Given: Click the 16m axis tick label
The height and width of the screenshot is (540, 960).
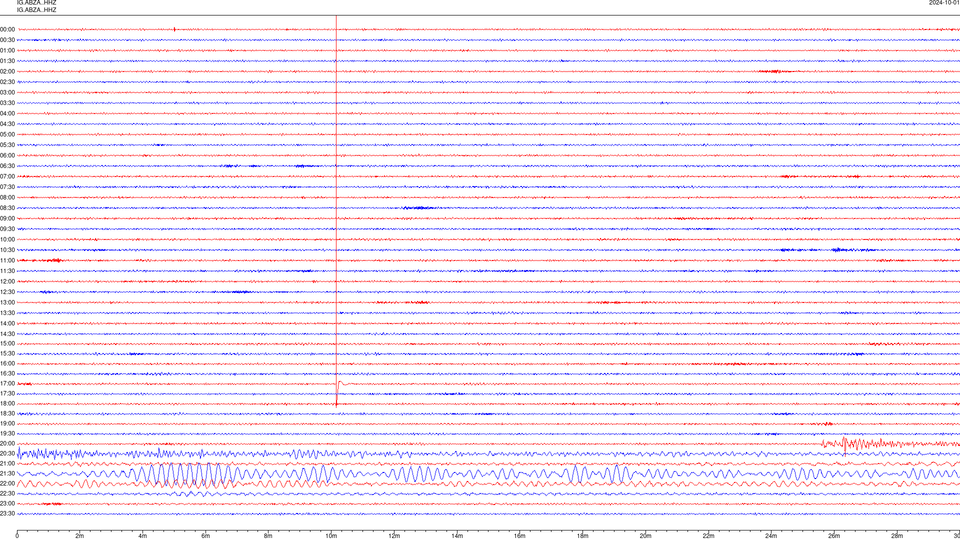Looking at the screenshot, I should point(520,536).
